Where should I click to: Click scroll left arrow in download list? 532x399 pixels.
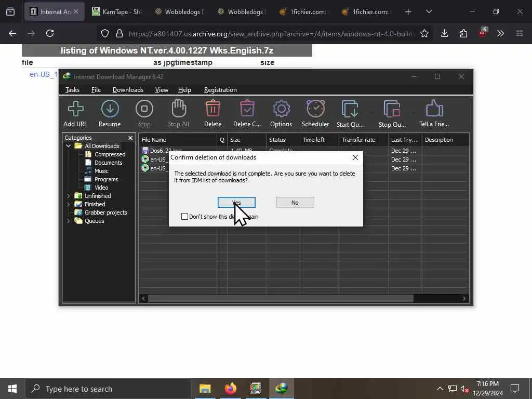click(x=143, y=299)
